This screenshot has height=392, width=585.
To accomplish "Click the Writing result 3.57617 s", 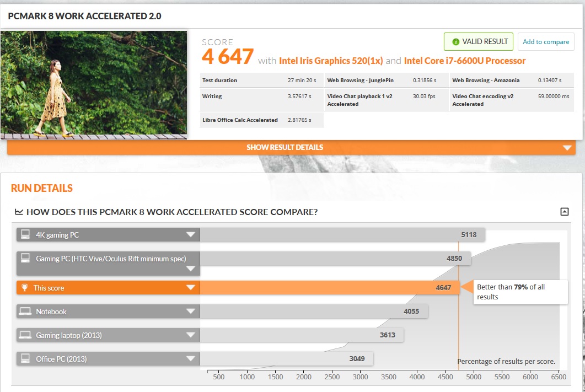I will 299,96.
